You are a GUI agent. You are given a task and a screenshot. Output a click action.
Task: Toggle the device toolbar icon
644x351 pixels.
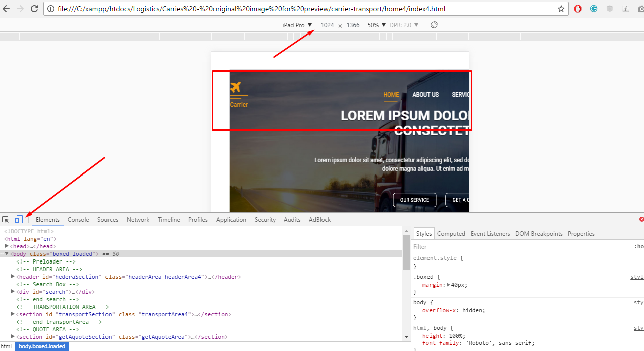[x=19, y=219]
